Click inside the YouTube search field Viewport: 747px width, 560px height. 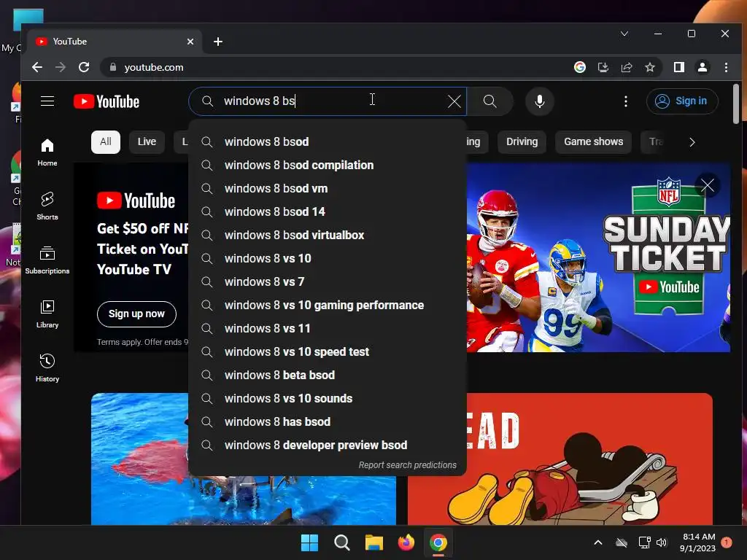point(329,101)
